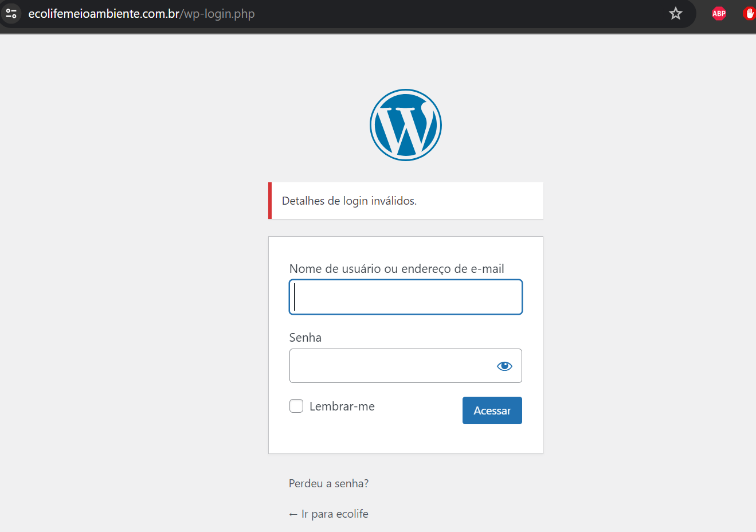This screenshot has height=532, width=756.
Task: Click the /wp-login.php path in the URL
Action: click(218, 14)
